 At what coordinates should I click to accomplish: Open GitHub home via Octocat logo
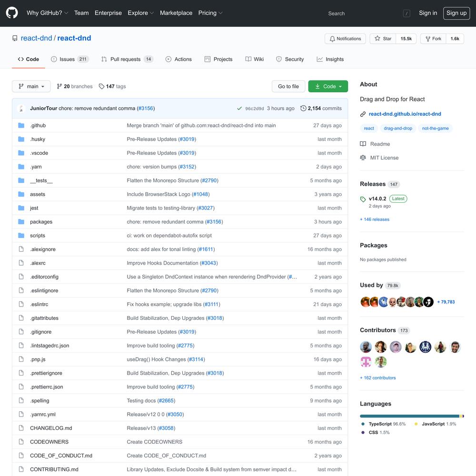point(12,13)
